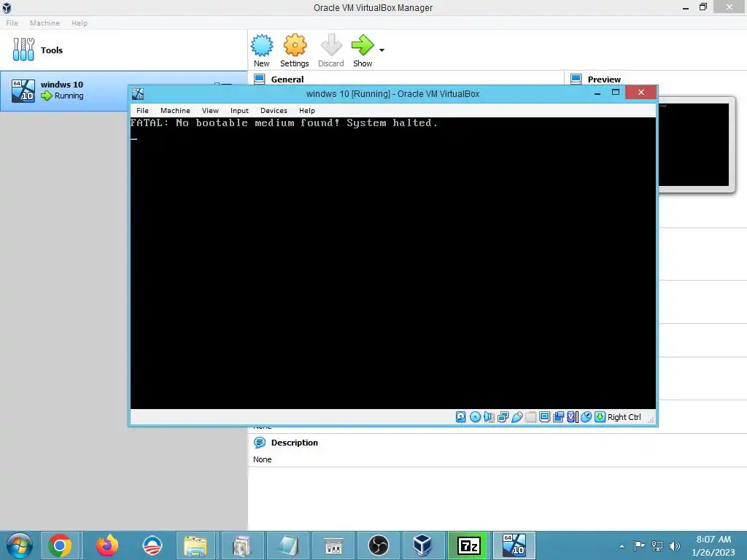This screenshot has height=560, width=747.
Task: Click the mouse integration status icon
Action: click(x=587, y=417)
